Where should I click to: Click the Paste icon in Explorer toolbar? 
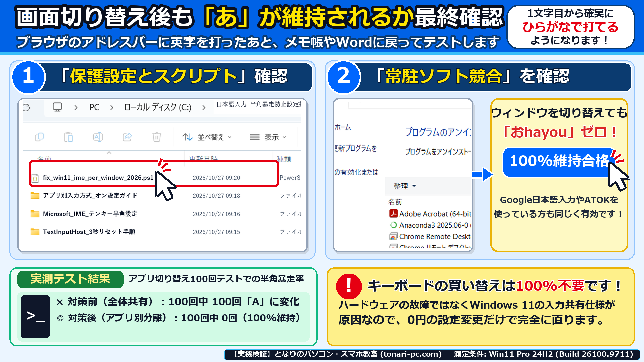coord(68,137)
